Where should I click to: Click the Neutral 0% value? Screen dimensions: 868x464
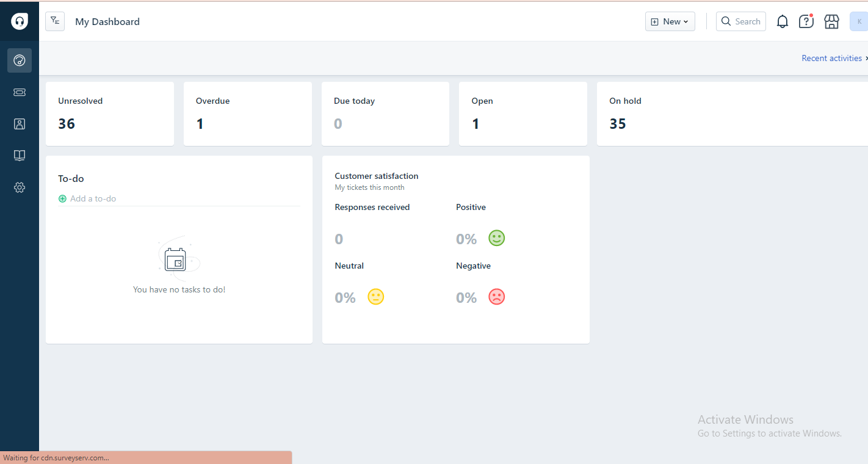[345, 298]
